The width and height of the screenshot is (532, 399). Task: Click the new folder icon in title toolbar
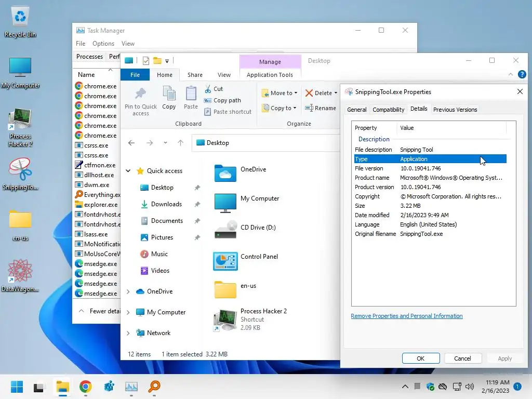[x=157, y=61]
